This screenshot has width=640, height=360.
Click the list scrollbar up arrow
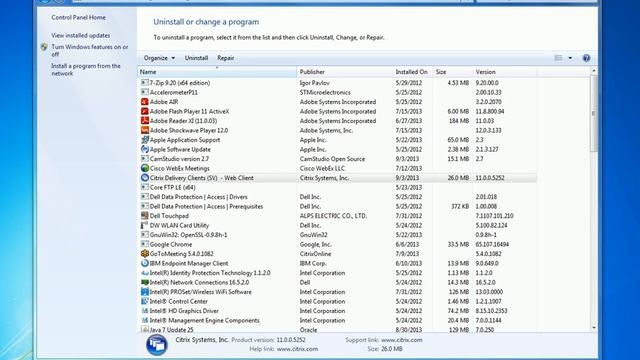click(594, 71)
